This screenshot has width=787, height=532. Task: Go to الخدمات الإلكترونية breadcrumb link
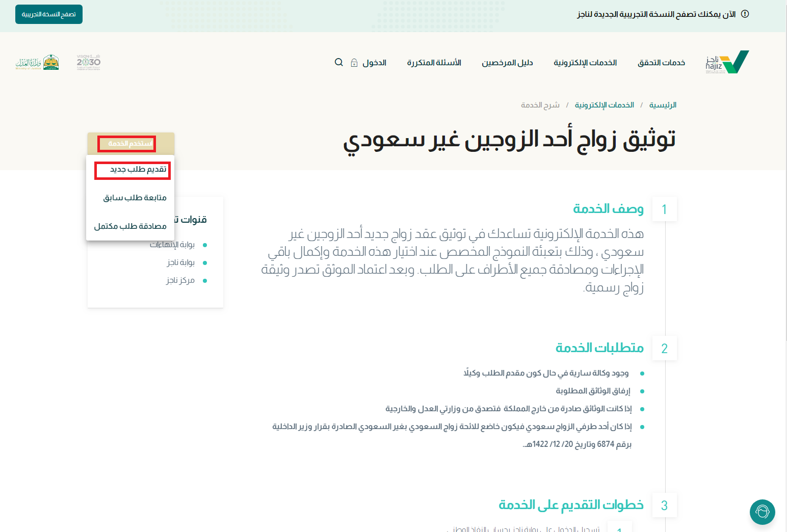tap(605, 105)
